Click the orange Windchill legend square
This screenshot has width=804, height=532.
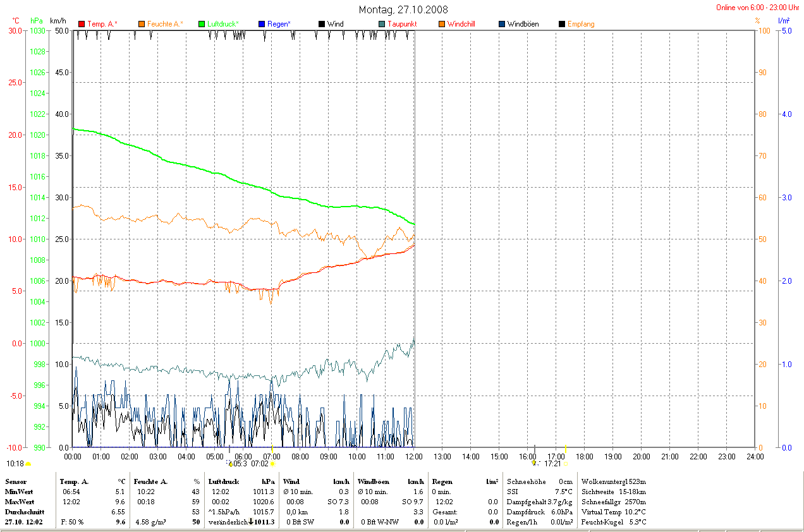coord(442,24)
